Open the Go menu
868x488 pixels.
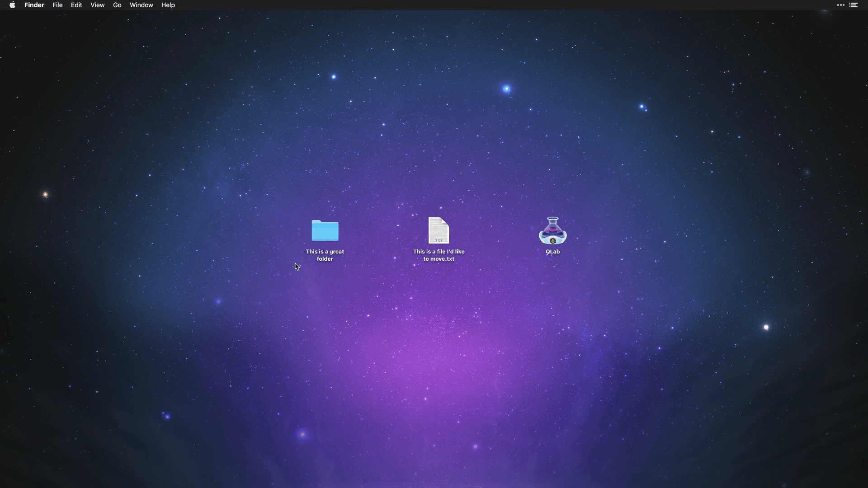tap(117, 5)
